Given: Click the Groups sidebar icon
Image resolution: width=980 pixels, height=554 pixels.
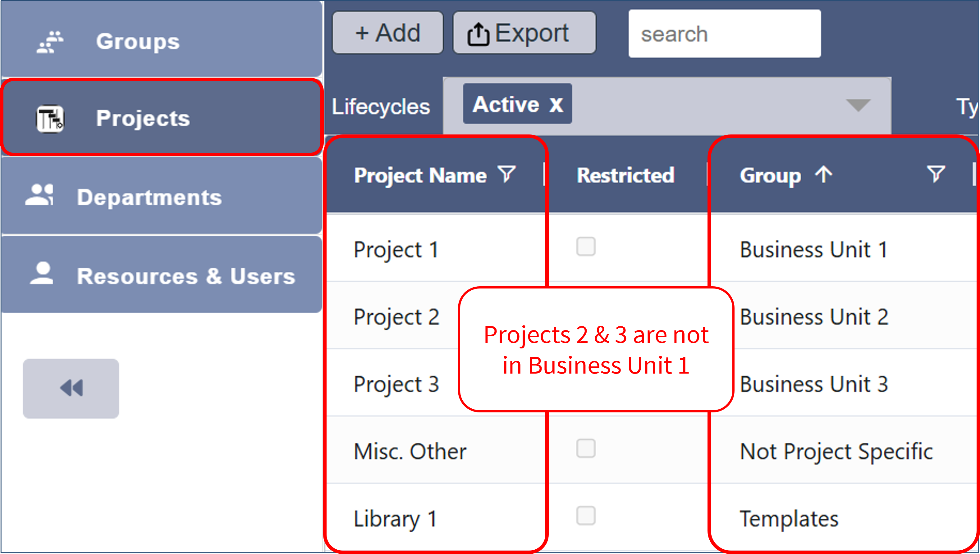Looking at the screenshot, I should [x=50, y=42].
